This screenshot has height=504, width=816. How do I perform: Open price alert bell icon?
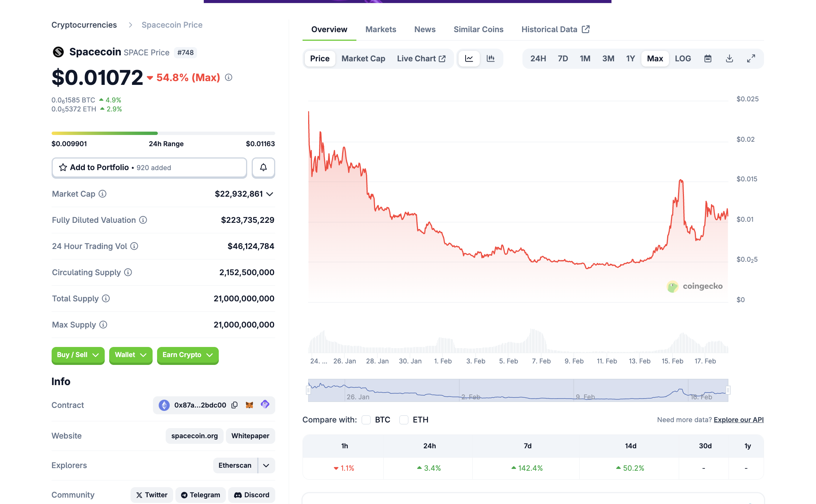tap(263, 168)
